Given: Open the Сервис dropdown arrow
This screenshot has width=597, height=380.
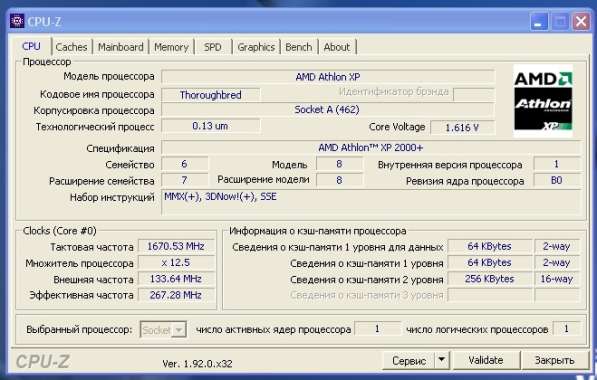Looking at the screenshot, I should (x=442, y=360).
